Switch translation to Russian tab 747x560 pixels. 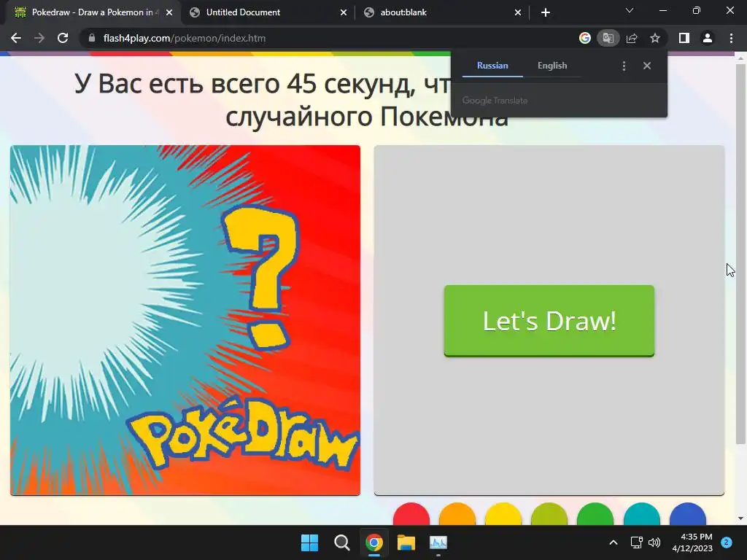(x=492, y=66)
